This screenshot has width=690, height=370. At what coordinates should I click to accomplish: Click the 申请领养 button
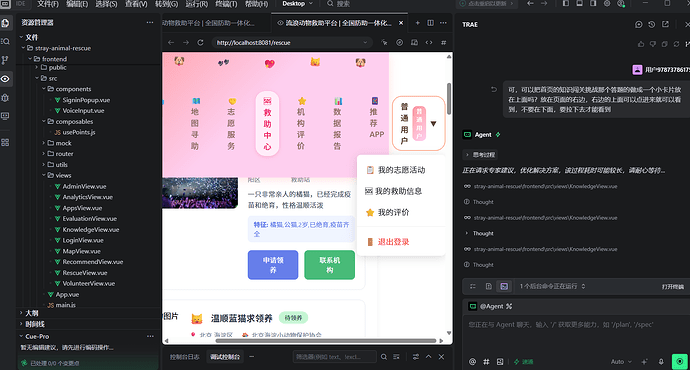[273, 265]
